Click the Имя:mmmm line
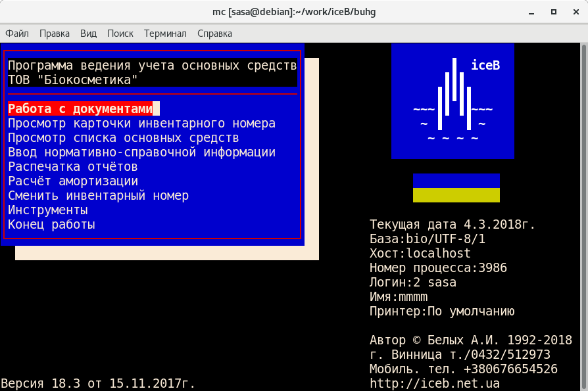 click(x=399, y=297)
